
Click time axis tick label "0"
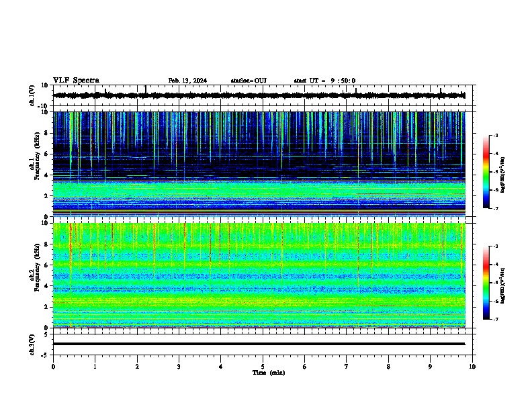click(x=53, y=367)
